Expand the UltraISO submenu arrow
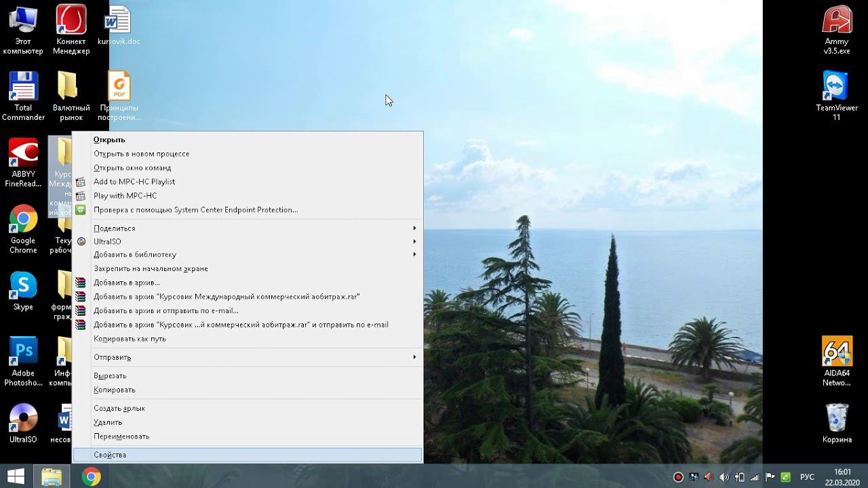The height and width of the screenshot is (488, 868). point(414,241)
